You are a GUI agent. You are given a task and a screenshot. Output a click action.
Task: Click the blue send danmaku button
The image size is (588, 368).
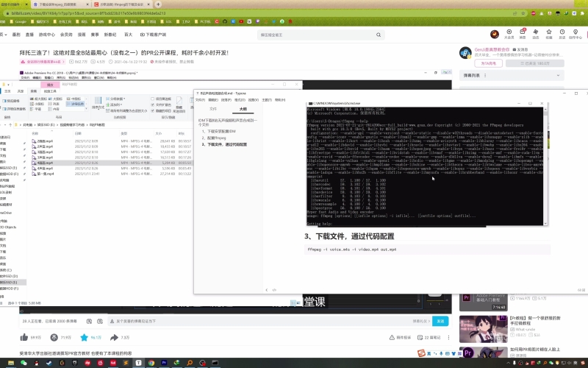click(x=438, y=321)
